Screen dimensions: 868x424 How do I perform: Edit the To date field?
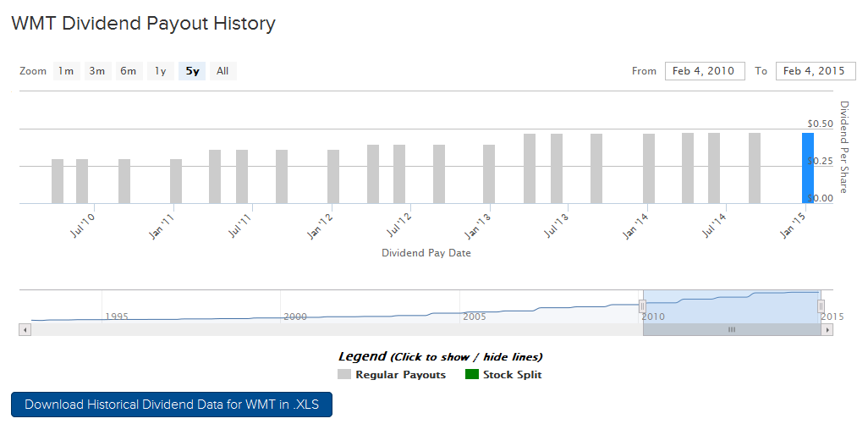pyautogui.click(x=816, y=71)
